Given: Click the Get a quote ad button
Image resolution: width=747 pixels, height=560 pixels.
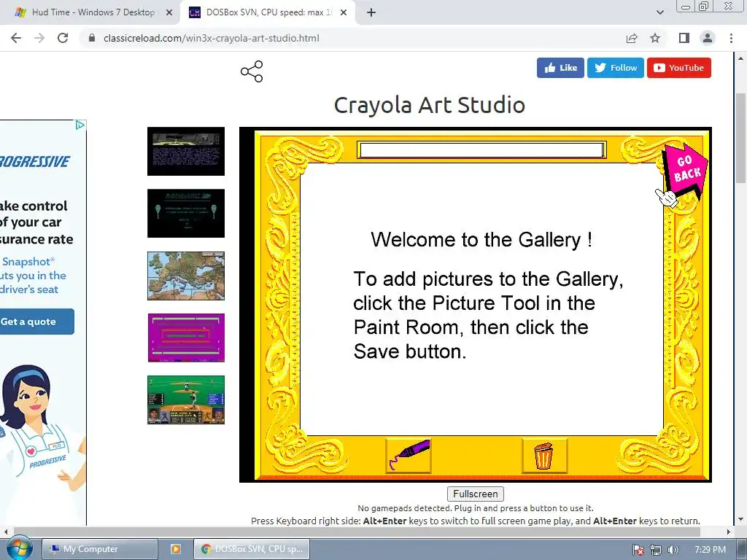Looking at the screenshot, I should (x=36, y=322).
